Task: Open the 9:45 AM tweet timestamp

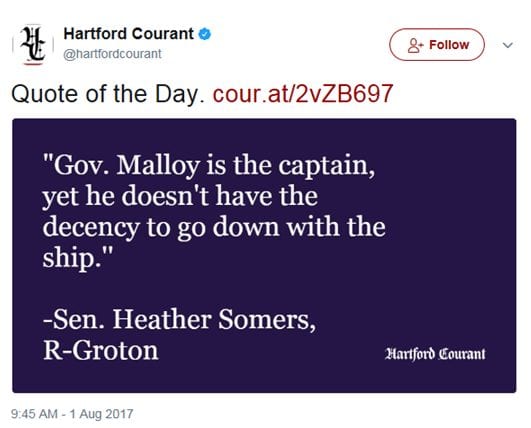Action: coord(34,414)
